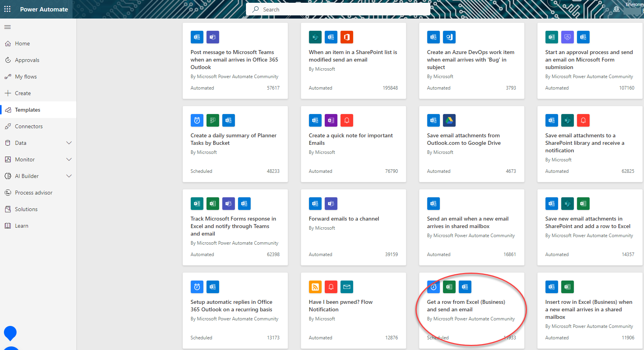The image size is (644, 350).
Task: Collapse the navigation hamburger menu
Action: coord(7,27)
